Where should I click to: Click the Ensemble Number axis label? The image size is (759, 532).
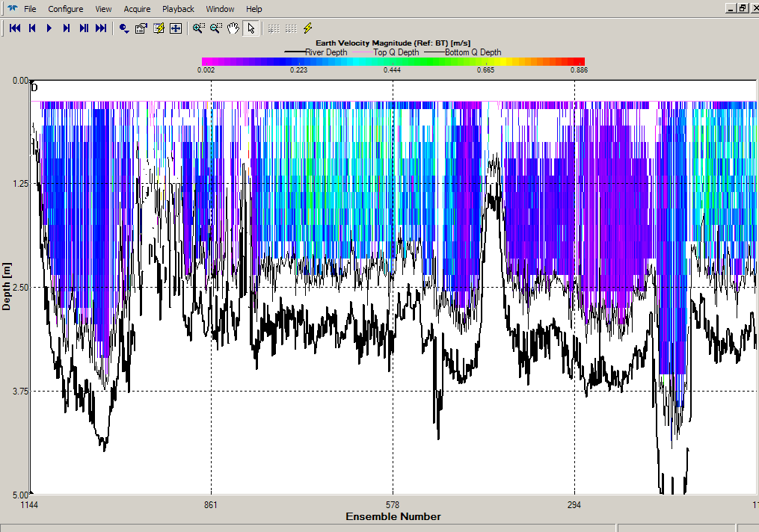tap(393, 516)
